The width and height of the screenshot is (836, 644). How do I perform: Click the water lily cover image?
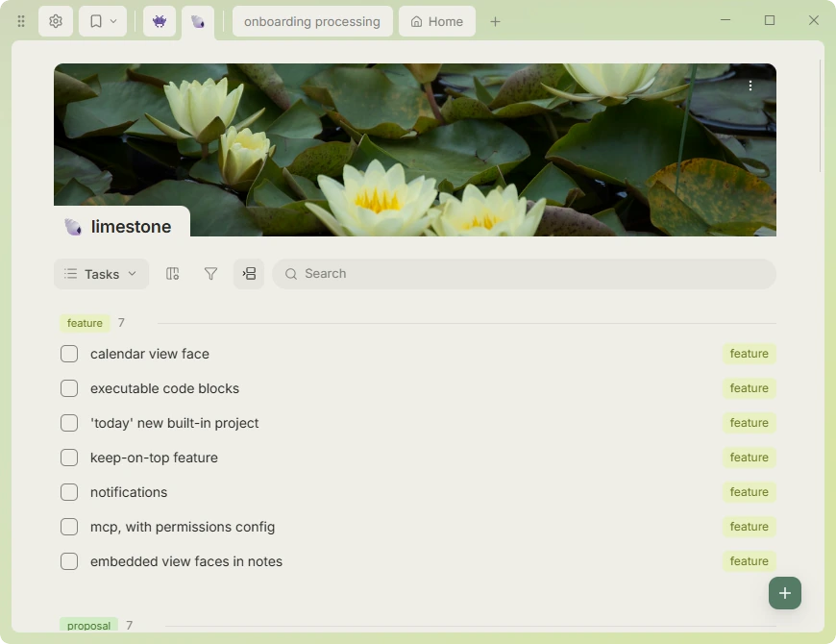click(415, 150)
